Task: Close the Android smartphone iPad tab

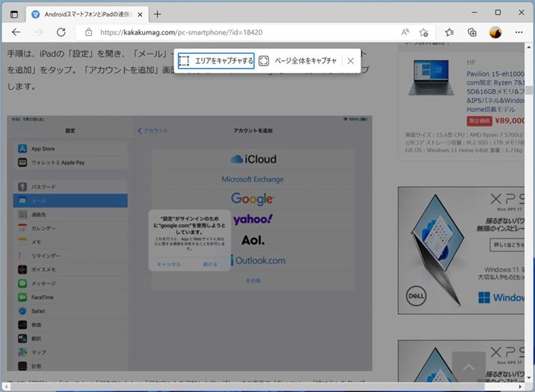Action: [140, 15]
